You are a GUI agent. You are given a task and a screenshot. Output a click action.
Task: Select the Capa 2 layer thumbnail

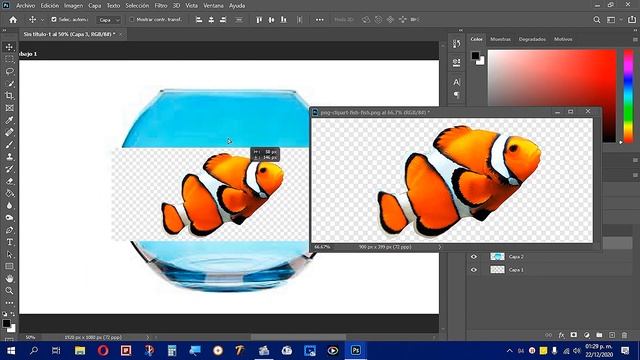(x=497, y=257)
